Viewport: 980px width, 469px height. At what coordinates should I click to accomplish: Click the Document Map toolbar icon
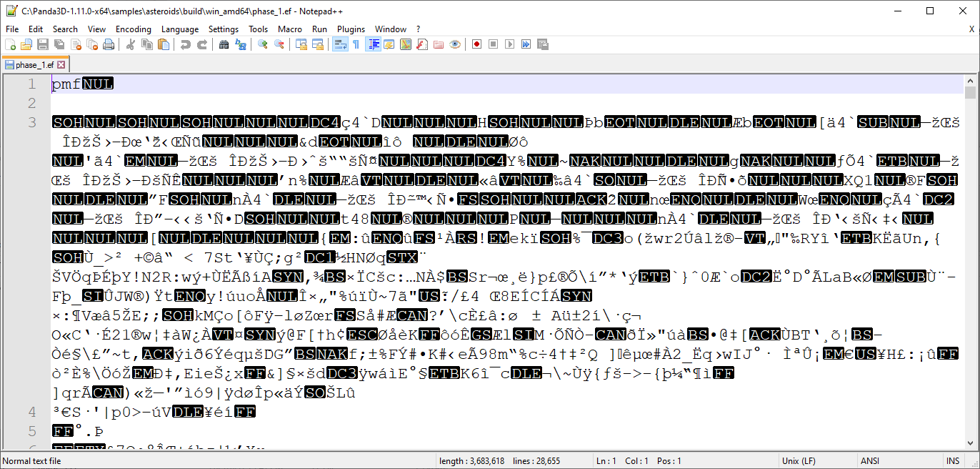pos(406,44)
